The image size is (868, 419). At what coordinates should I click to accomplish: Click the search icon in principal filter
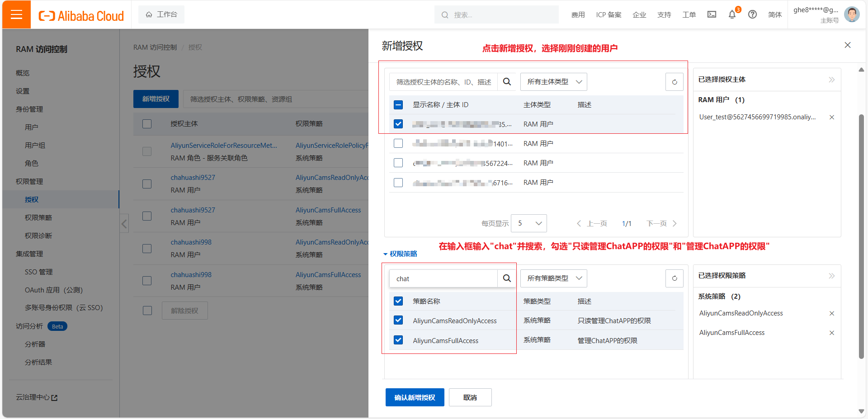pos(507,82)
